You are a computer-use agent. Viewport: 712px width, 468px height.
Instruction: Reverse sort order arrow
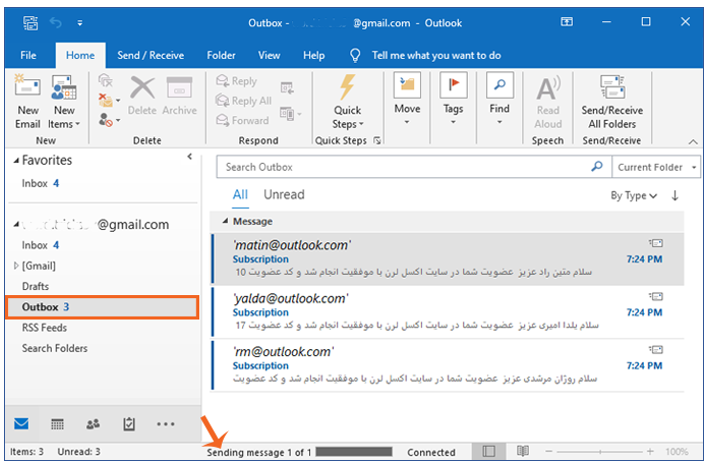[675, 196]
